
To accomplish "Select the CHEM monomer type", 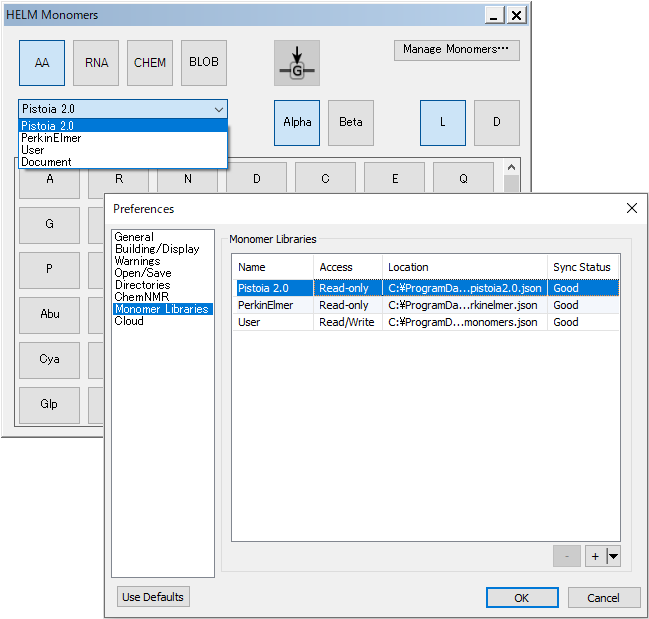I will click(x=150, y=63).
